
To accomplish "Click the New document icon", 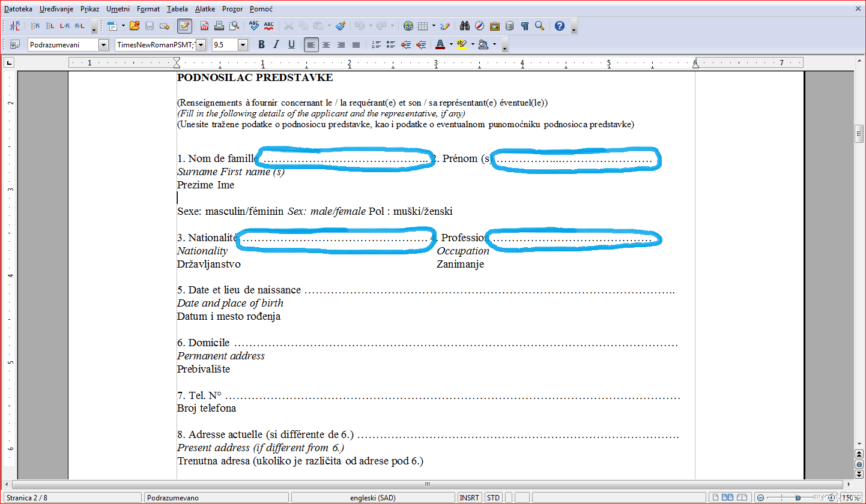I will pos(112,26).
